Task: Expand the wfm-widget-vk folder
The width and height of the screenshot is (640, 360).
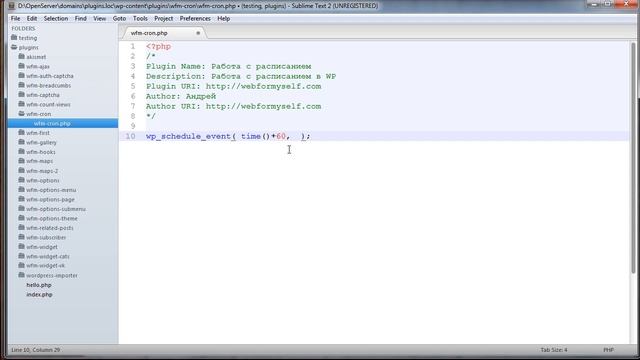Action: (x=22, y=265)
